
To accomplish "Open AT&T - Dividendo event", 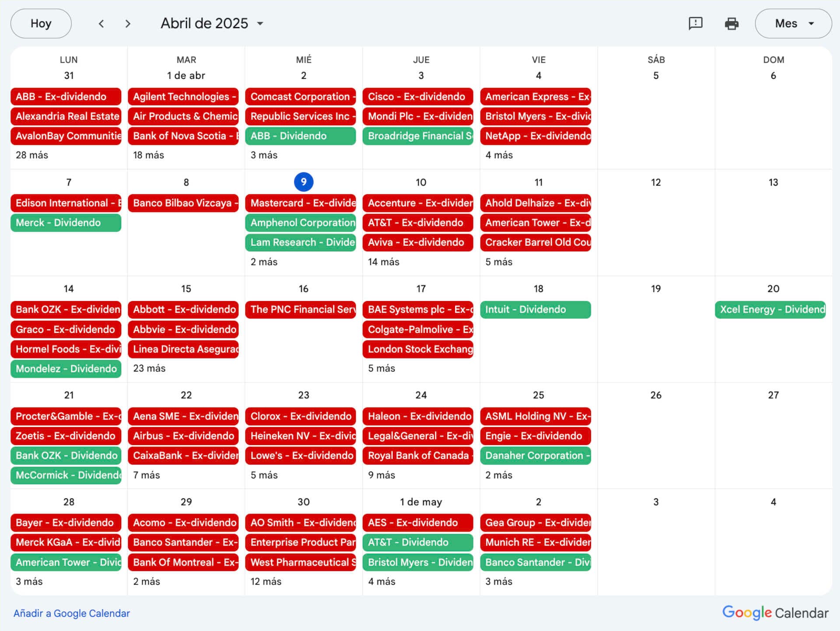I will point(418,542).
